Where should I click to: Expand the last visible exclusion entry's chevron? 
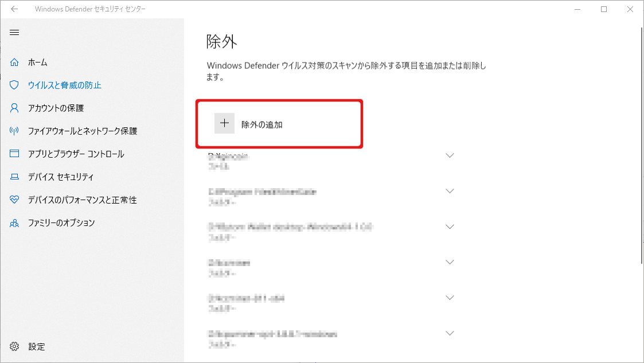[450, 333]
